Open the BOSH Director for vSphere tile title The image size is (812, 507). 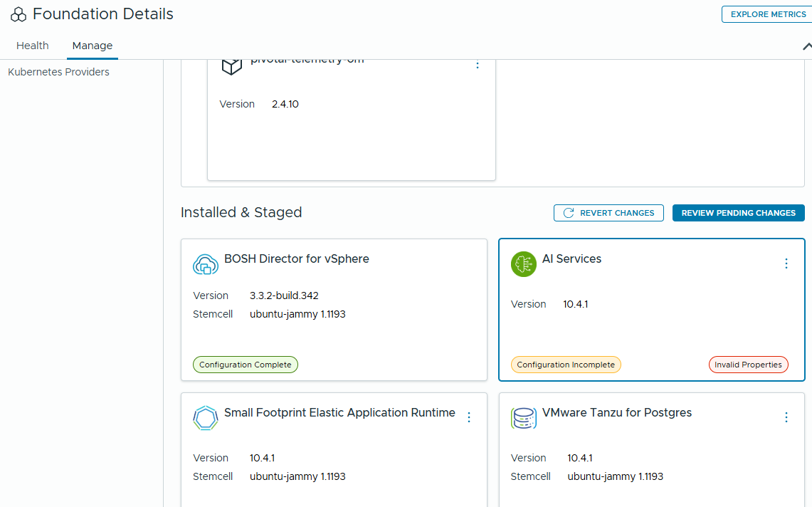[296, 258]
